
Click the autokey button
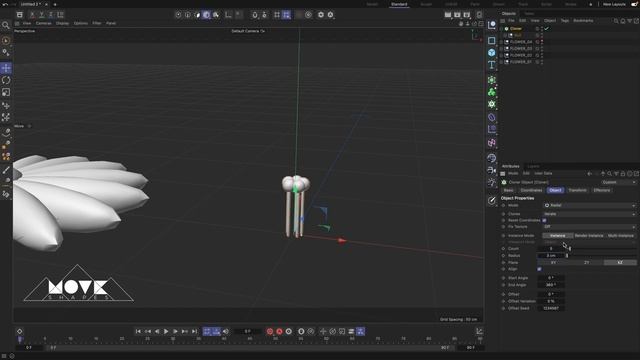279,331
